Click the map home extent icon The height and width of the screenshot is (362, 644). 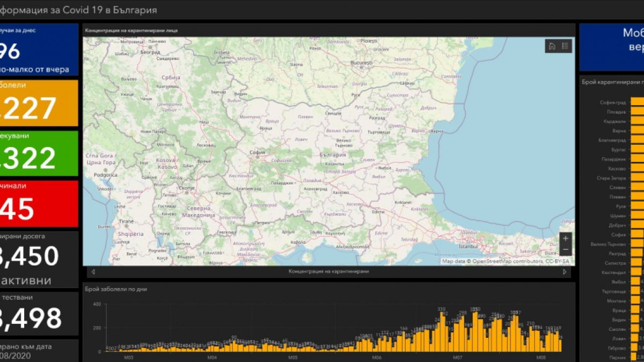(552, 46)
